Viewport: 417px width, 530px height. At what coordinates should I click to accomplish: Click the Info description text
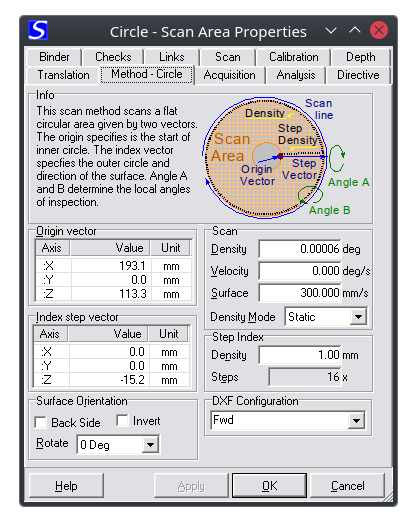click(x=117, y=156)
